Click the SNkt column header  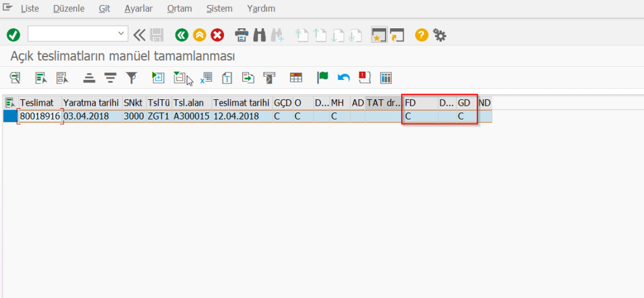[135, 103]
